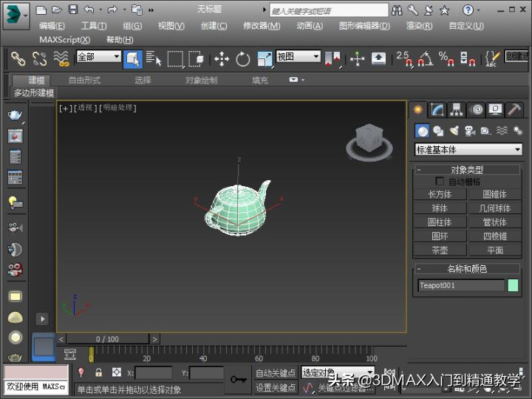Toggle Keyboard Shortcut Override icon
Screen dimensions: 532x399
(378, 58)
